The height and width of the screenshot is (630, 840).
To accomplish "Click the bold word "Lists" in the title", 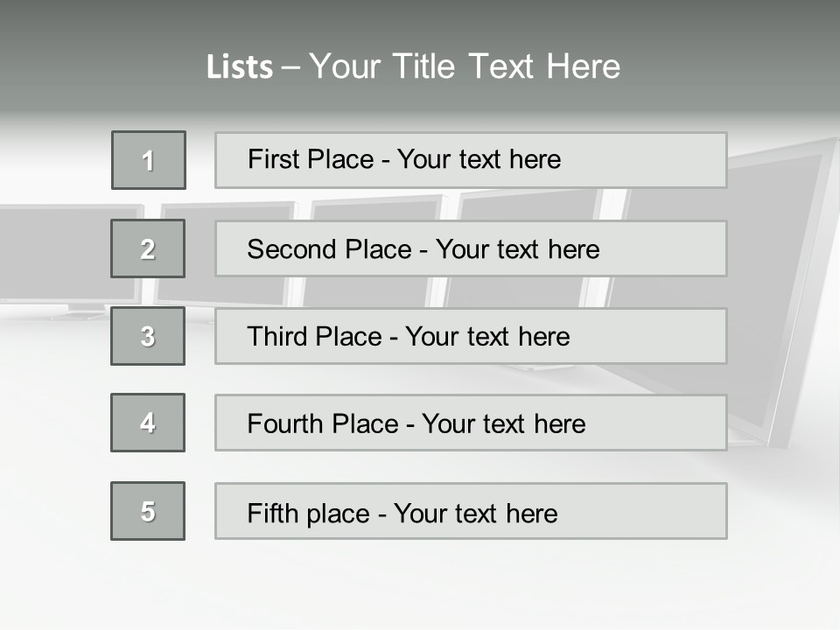I will pos(240,67).
